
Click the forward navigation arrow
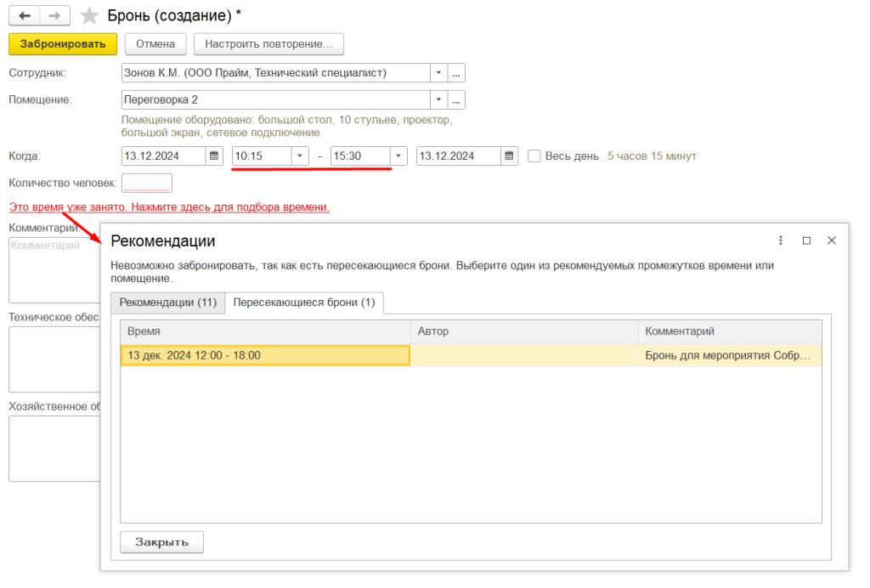pos(55,16)
